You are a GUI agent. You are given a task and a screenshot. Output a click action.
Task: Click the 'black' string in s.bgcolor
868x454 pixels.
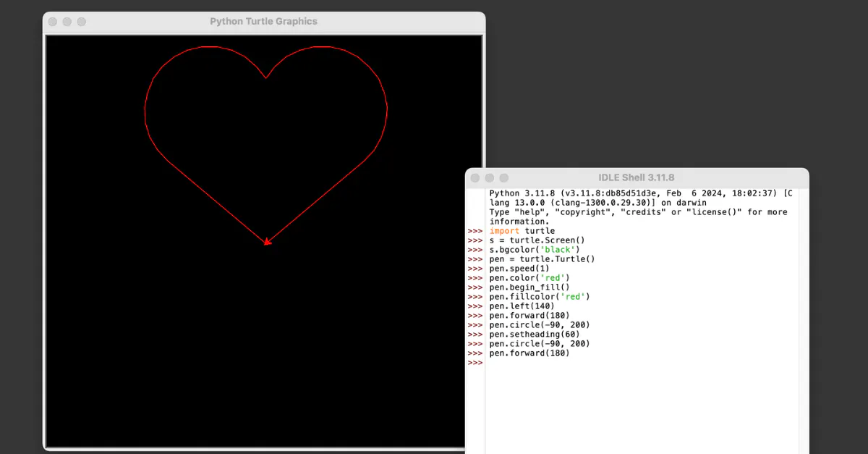pyautogui.click(x=560, y=250)
